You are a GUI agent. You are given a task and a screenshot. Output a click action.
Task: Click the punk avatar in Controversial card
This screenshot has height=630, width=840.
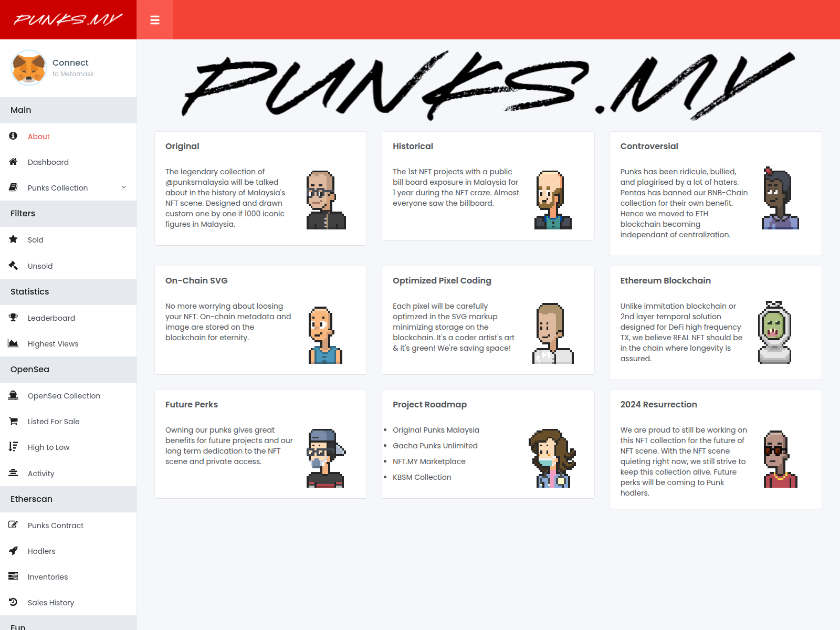pos(780,198)
